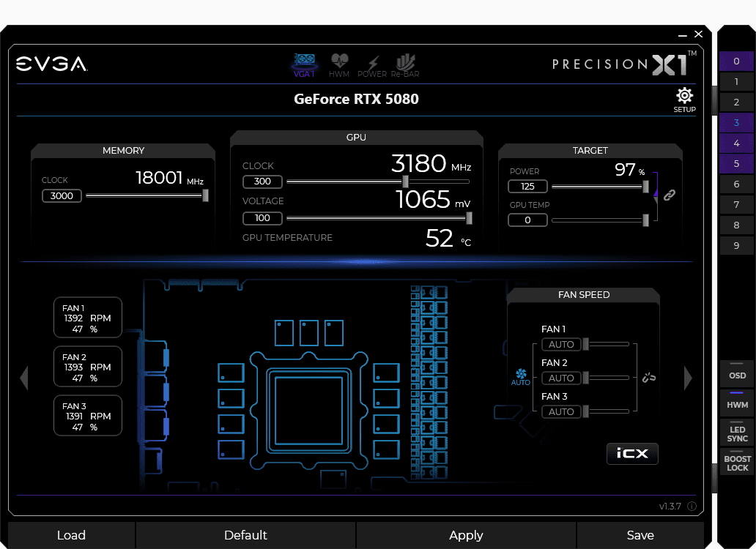
Task: Click the FAN 2 AUTO speed field
Action: pyautogui.click(x=561, y=378)
